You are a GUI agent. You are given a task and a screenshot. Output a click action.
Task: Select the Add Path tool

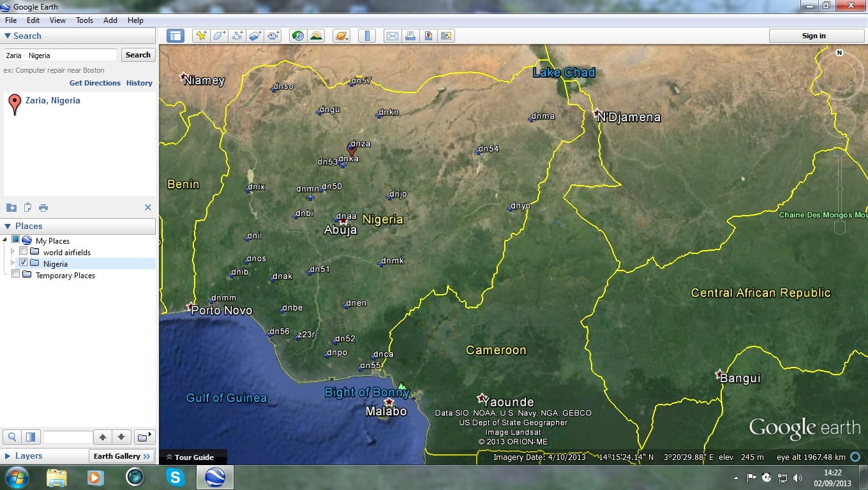[237, 36]
